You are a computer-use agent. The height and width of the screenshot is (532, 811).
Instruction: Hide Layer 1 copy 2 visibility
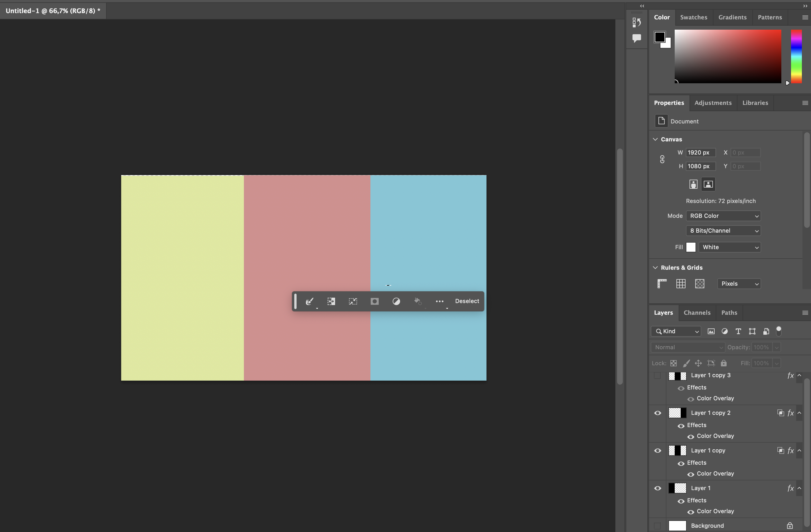coord(658,413)
